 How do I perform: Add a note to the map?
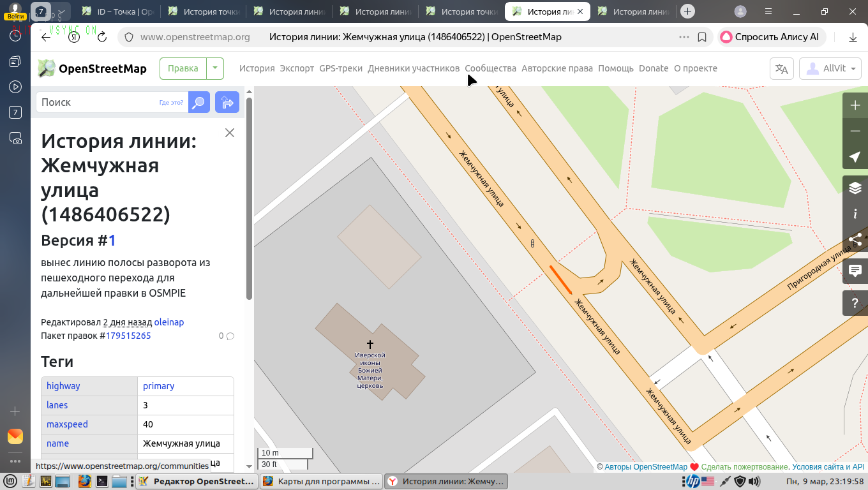[855, 271]
